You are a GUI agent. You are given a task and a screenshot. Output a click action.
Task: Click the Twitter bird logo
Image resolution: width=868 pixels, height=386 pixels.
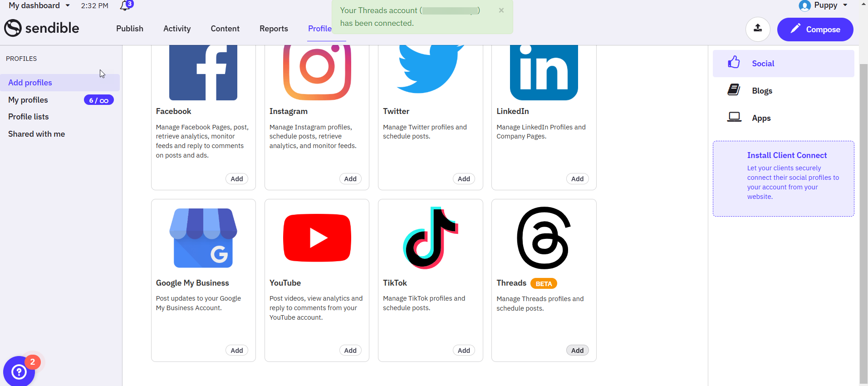(x=431, y=69)
